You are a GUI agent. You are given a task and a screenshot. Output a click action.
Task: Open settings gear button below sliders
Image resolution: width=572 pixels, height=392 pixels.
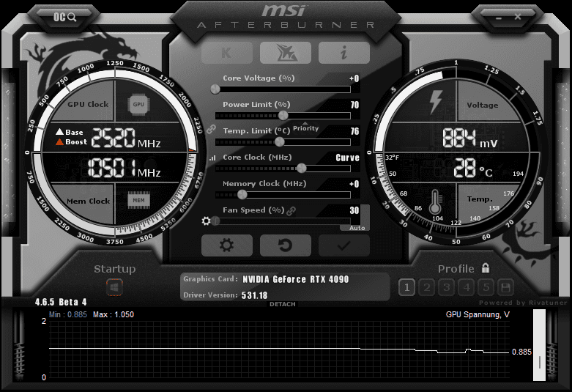pyautogui.click(x=227, y=245)
